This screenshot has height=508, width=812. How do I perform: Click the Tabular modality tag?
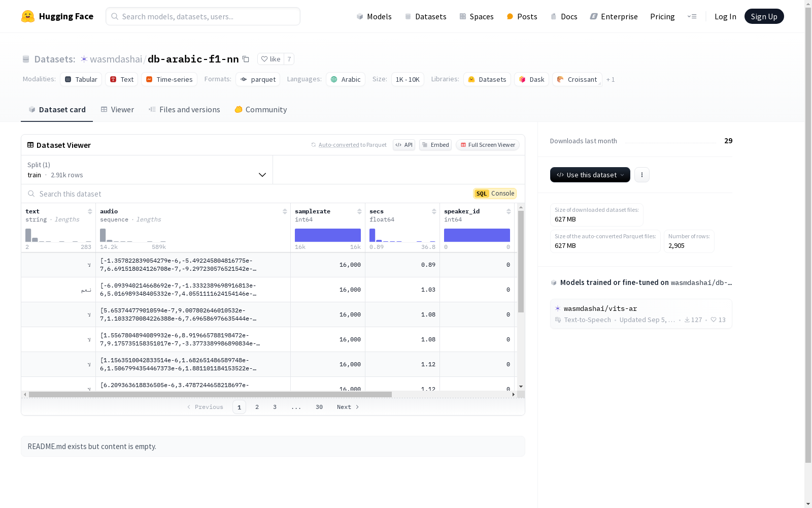tap(81, 79)
